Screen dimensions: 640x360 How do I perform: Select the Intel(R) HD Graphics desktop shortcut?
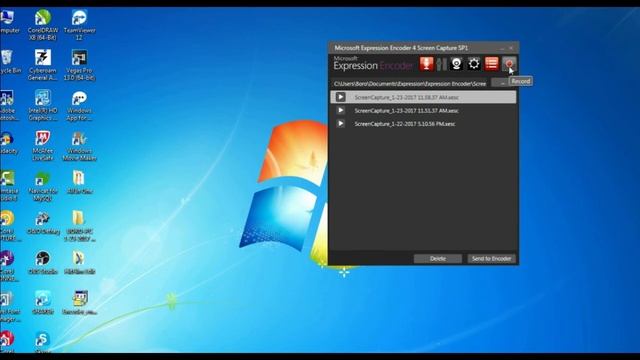(43, 105)
